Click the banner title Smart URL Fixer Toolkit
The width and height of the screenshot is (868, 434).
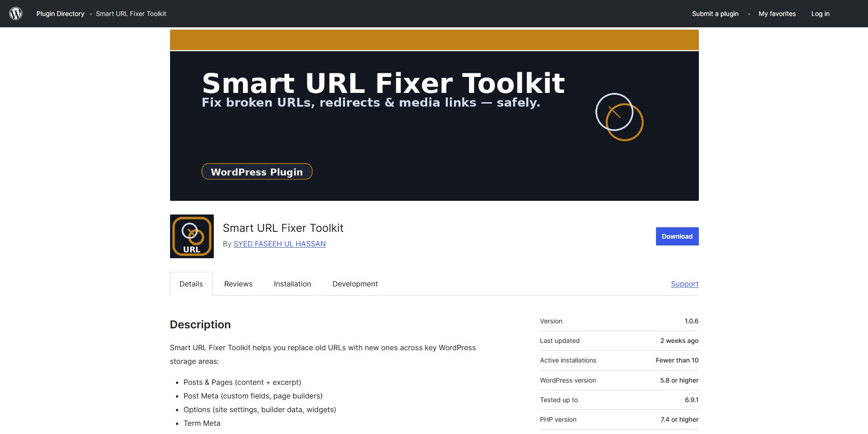point(383,83)
